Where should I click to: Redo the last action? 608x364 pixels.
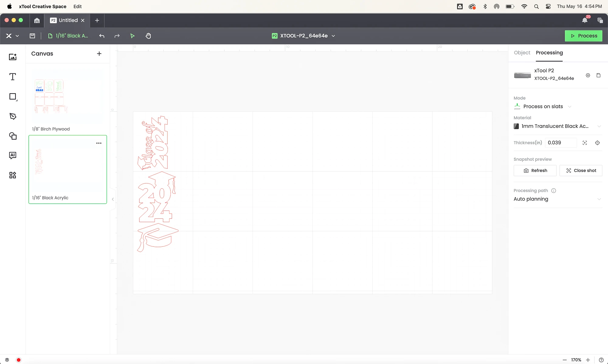(x=117, y=36)
